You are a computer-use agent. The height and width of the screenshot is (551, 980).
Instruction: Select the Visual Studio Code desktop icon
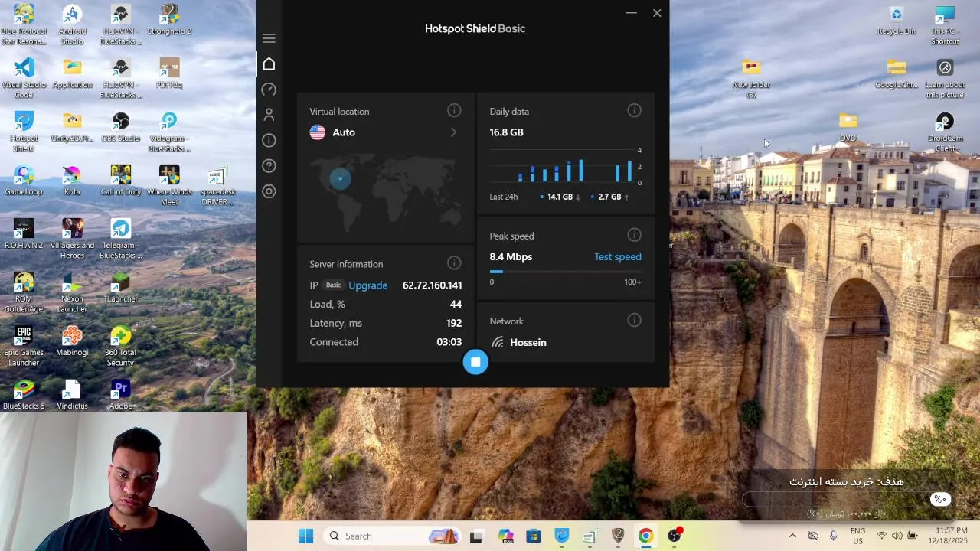[x=24, y=78]
